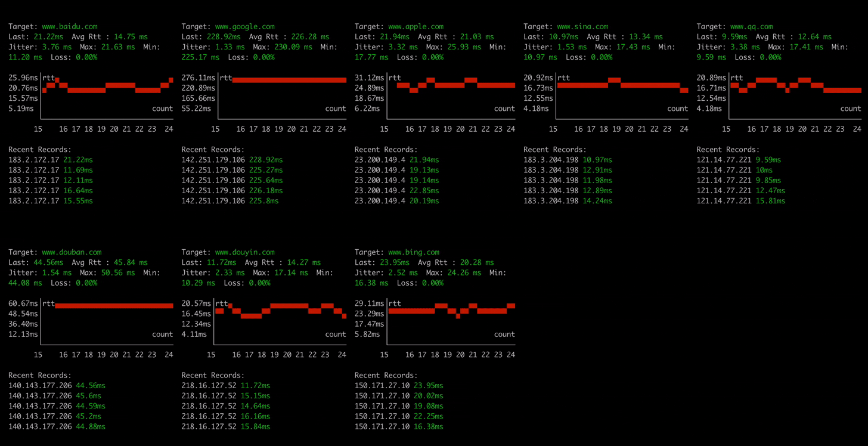Click apple Max value 25.93 ms
The image size is (868, 446).
pos(464,47)
